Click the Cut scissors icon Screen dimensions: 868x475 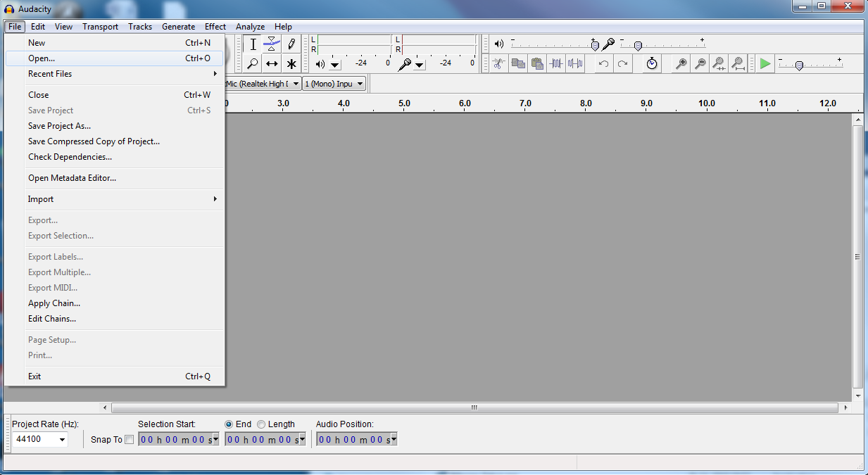pyautogui.click(x=499, y=63)
